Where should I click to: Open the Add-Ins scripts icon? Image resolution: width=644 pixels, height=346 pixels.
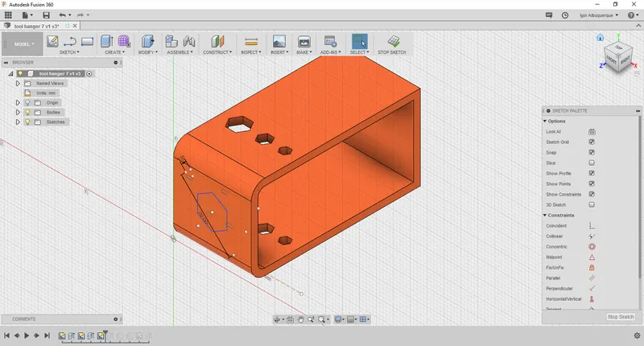(x=330, y=42)
